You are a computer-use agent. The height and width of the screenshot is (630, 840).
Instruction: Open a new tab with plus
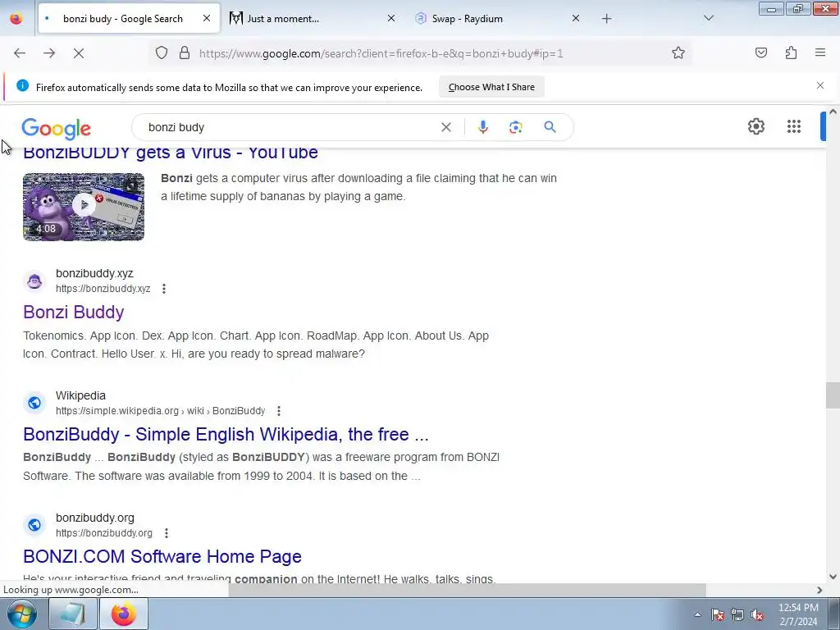[606, 19]
